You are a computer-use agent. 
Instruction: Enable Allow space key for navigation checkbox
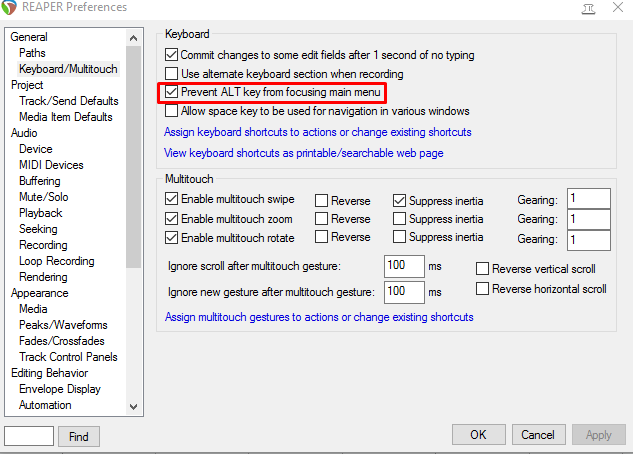tap(172, 111)
